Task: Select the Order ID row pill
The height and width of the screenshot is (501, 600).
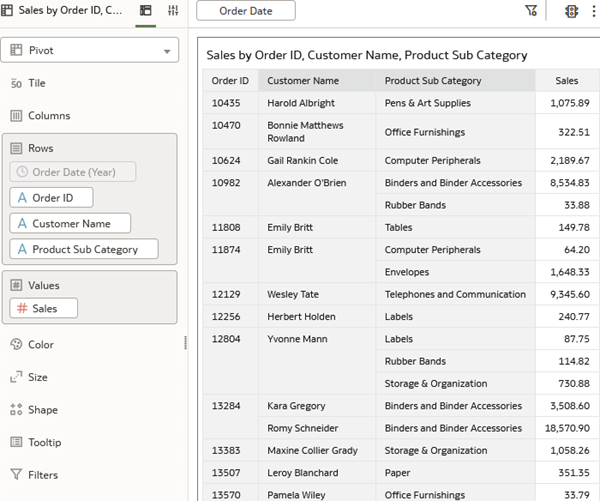Action: click(51, 198)
